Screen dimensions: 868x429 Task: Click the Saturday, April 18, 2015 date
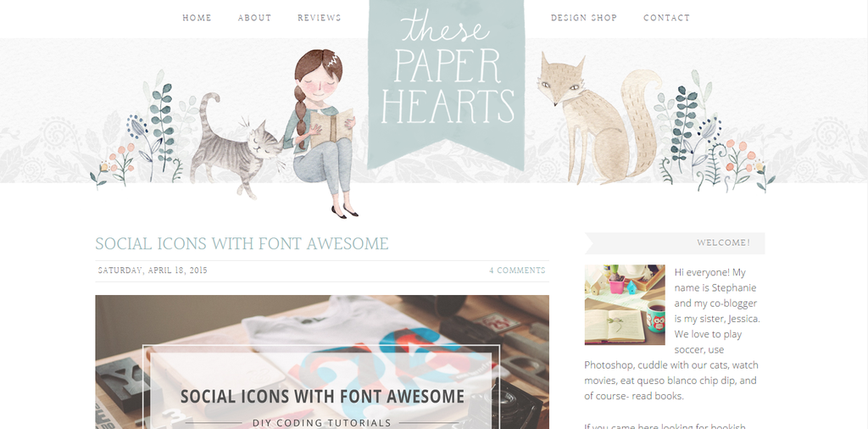click(153, 270)
